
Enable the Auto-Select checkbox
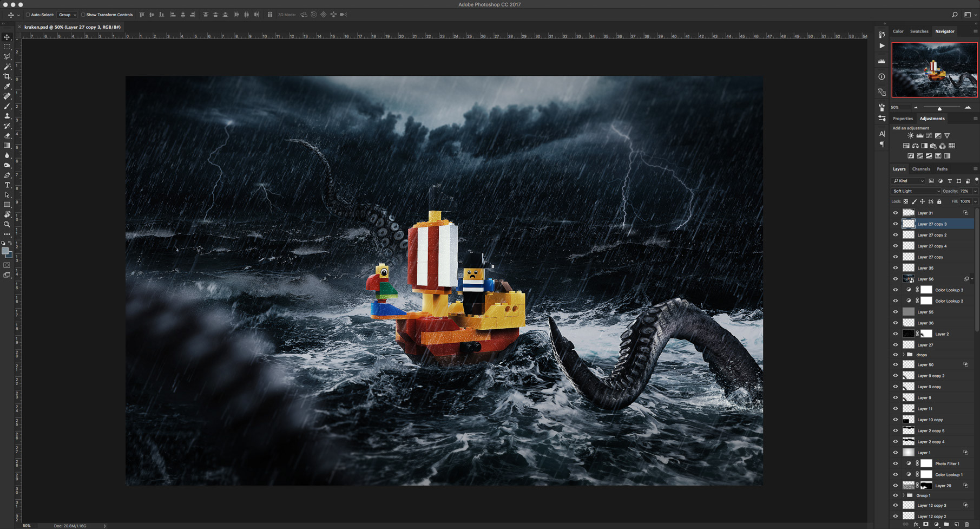tap(28, 15)
